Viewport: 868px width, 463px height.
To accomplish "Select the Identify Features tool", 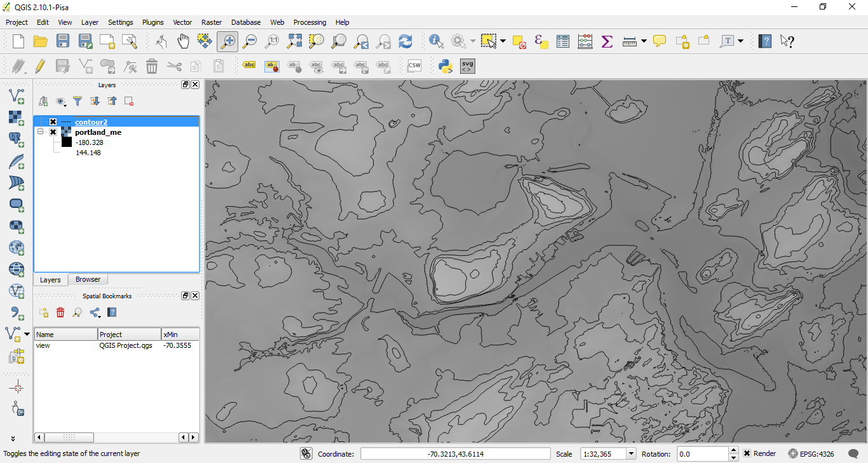I will (436, 41).
